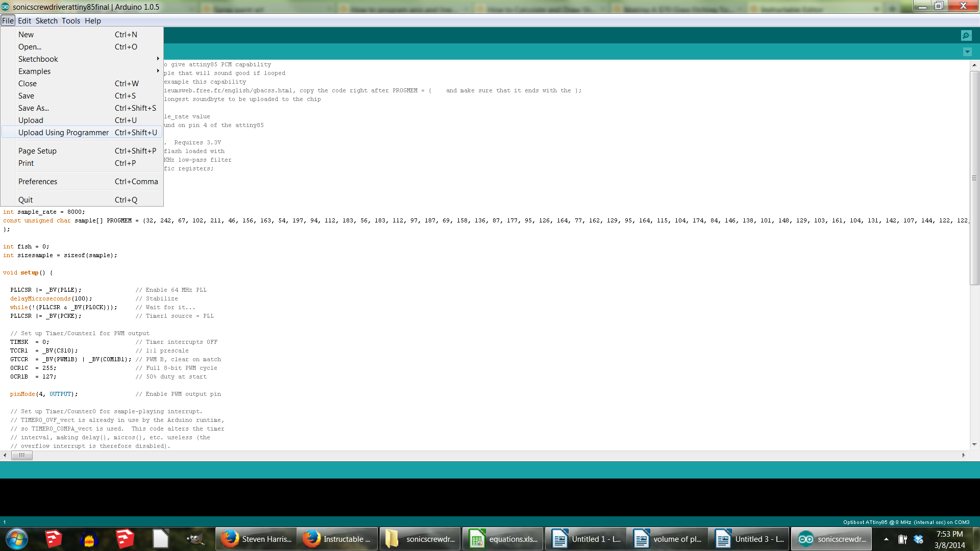The height and width of the screenshot is (551, 980).
Task: Open volume of pl... document taskbar item
Action: [x=667, y=539]
